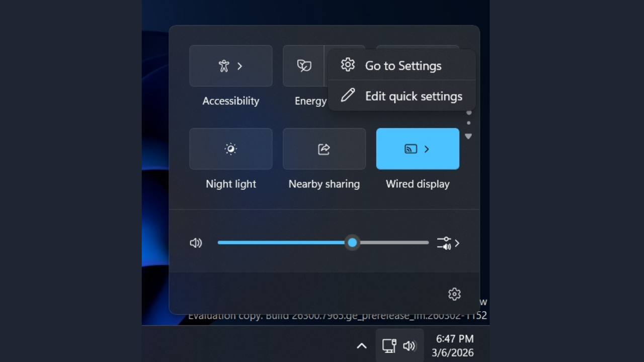Screen dimensions: 644x362
Task: Open hidden icons chevron in the taskbar
Action: point(361,346)
